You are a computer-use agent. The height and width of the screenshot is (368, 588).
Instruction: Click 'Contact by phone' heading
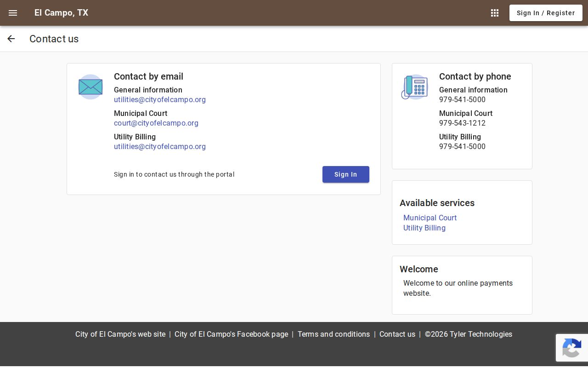coord(475,76)
